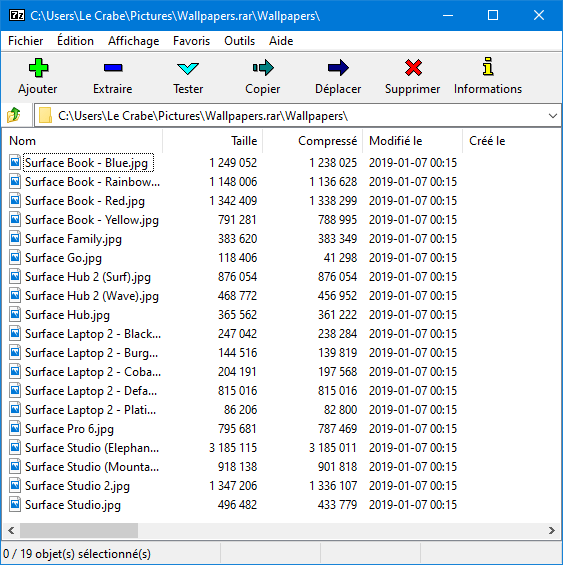Viewport: 563px width, 565px height.
Task: Click the cyan Tester checkmark icon
Action: click(188, 68)
